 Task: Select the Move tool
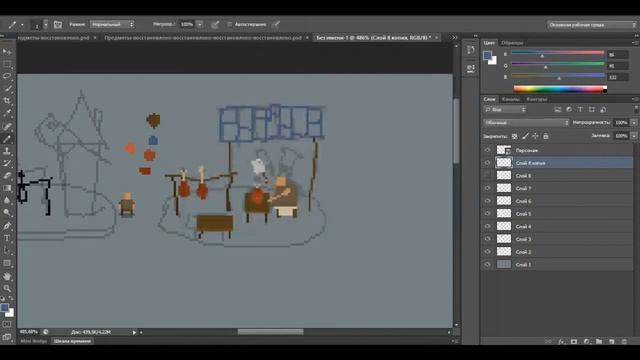[x=7, y=51]
